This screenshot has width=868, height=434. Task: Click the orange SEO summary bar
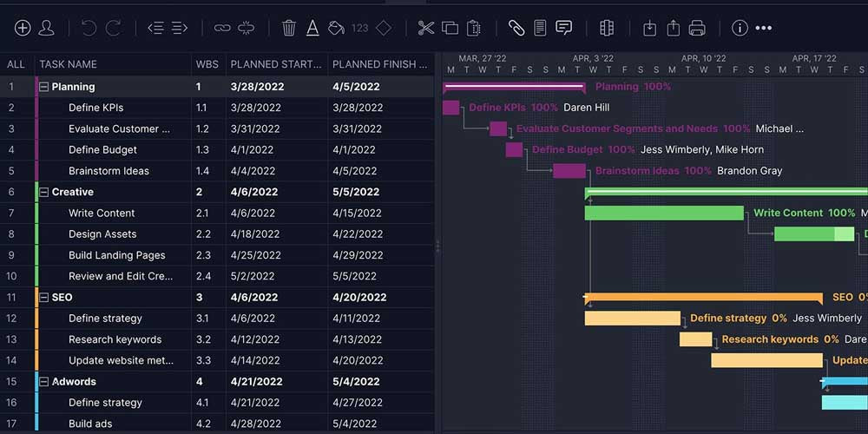[704, 298]
